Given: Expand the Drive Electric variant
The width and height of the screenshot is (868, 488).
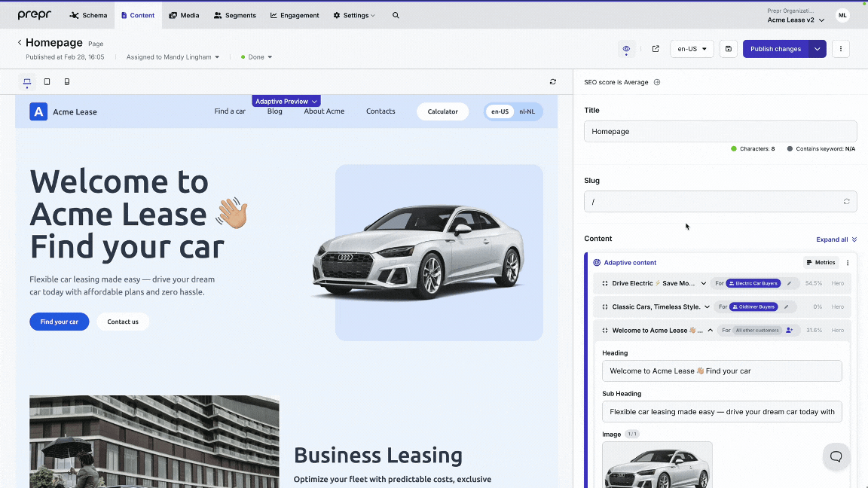Looking at the screenshot, I should click(704, 283).
